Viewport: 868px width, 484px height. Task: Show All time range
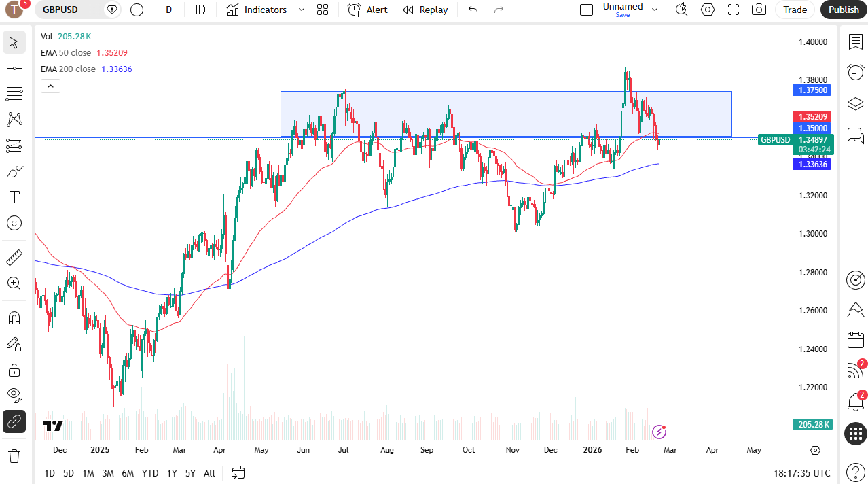click(209, 473)
